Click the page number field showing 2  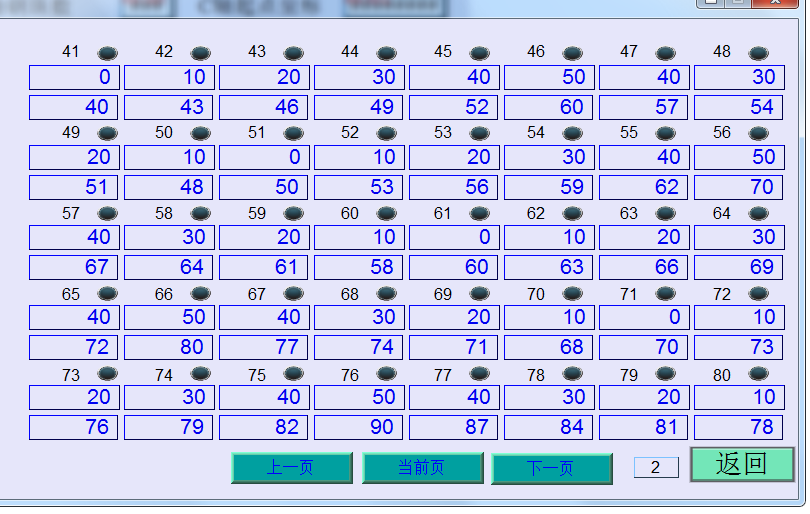pos(656,468)
